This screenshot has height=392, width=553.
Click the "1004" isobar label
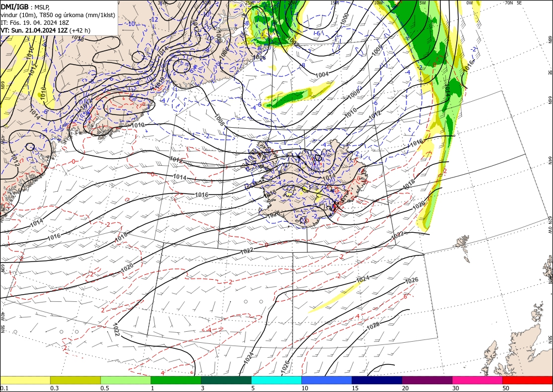point(322,75)
